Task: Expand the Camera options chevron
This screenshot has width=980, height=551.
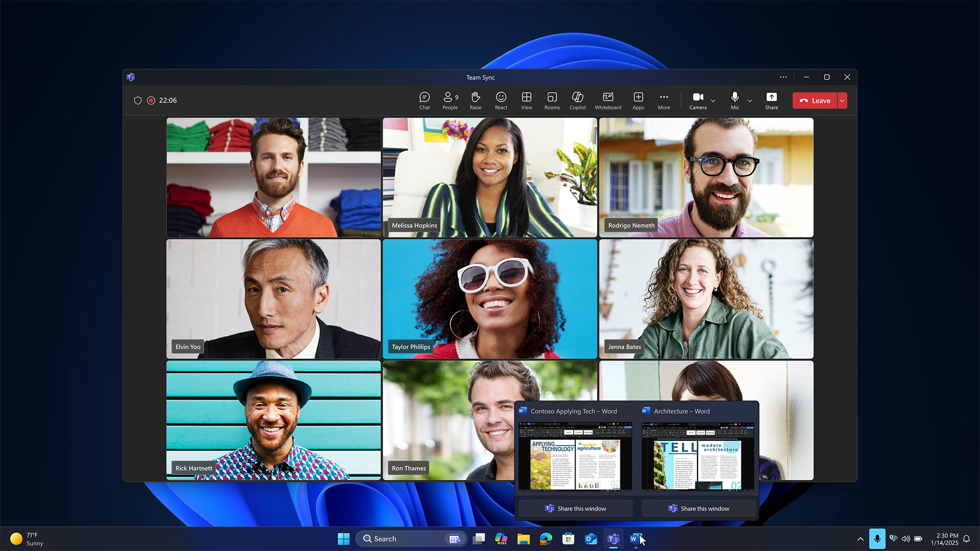Action: (713, 101)
